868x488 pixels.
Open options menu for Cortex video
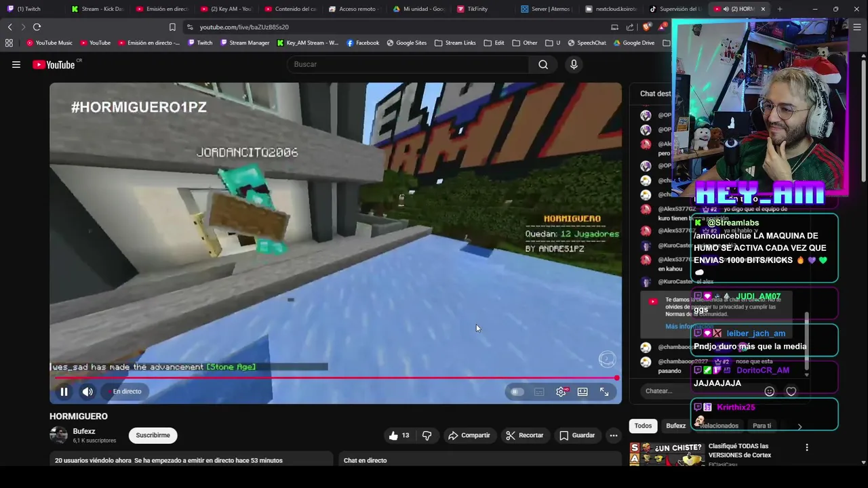tap(807, 447)
